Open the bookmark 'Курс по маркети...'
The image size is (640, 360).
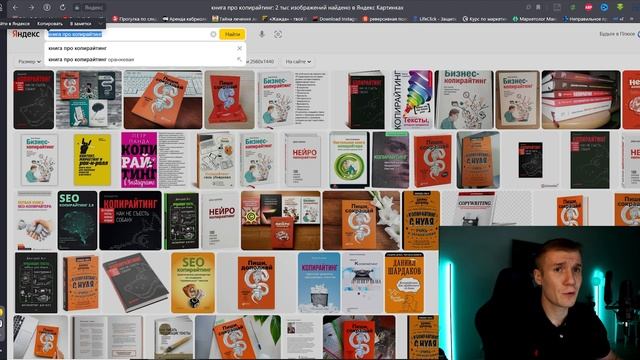[x=484, y=19]
